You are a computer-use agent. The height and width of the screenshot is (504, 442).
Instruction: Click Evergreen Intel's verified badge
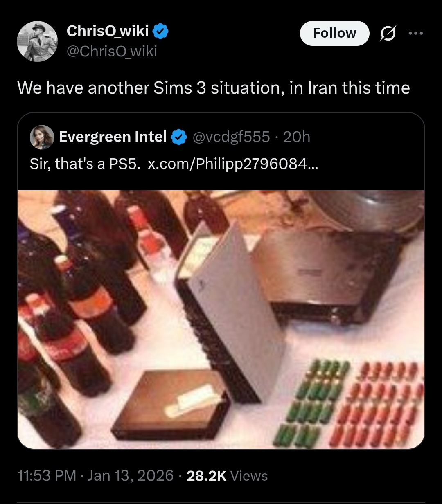click(x=178, y=137)
